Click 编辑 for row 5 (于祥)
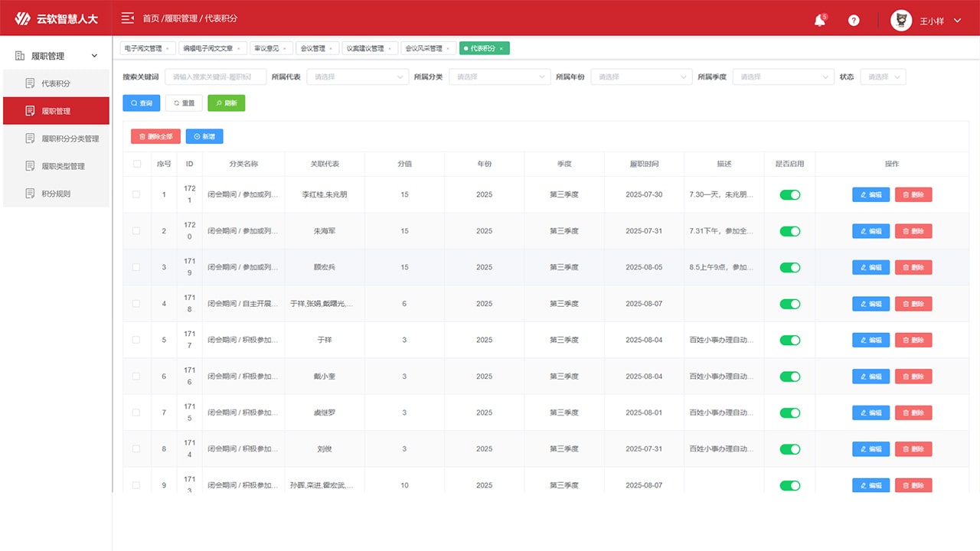This screenshot has height=551, width=980. click(871, 340)
